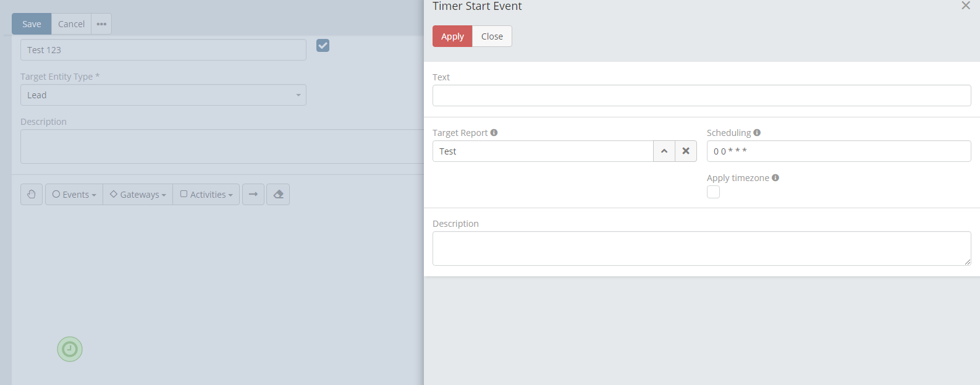980x385 pixels.
Task: Click the Close button in panel
Action: (492, 36)
